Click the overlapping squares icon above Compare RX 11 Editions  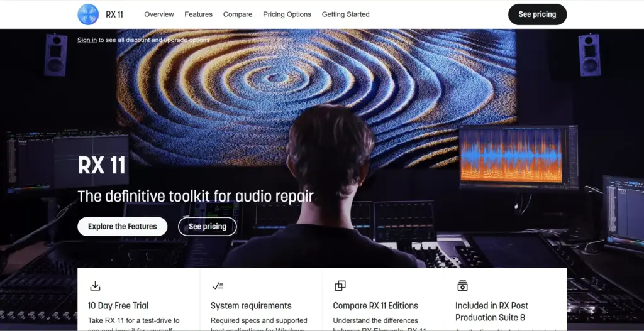pos(340,286)
